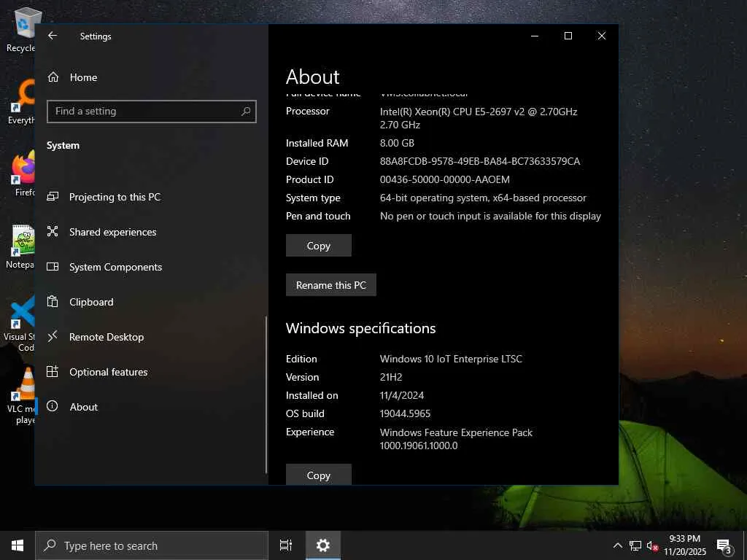Click the Remote Desktop icon
The width and height of the screenshot is (747, 560).
(x=53, y=336)
